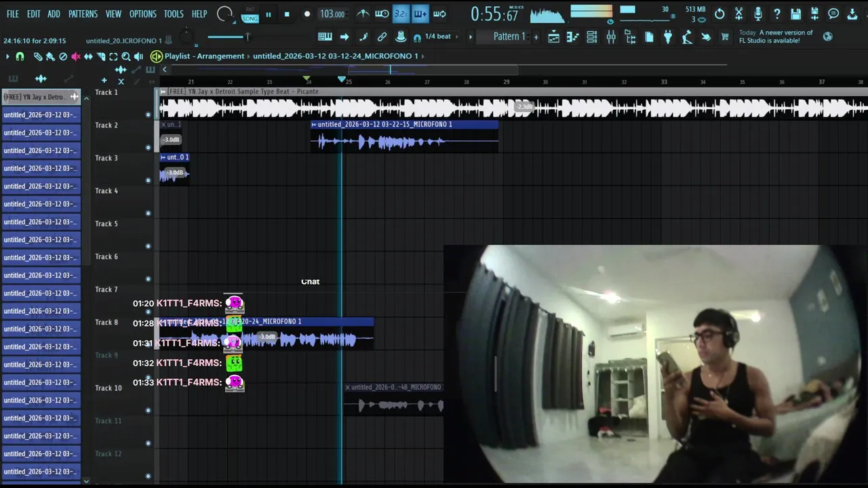Toggle the countdown before recording button
Image resolution: width=868 pixels, height=488 pixels.
(x=401, y=14)
